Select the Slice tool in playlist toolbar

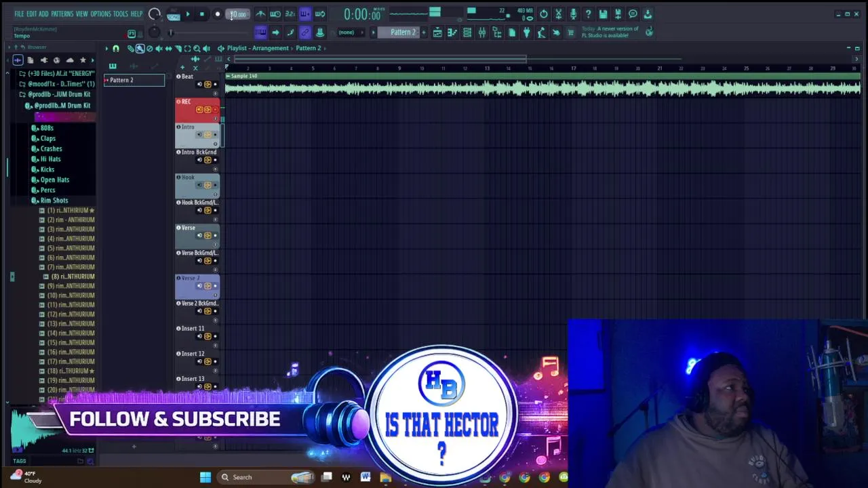178,49
